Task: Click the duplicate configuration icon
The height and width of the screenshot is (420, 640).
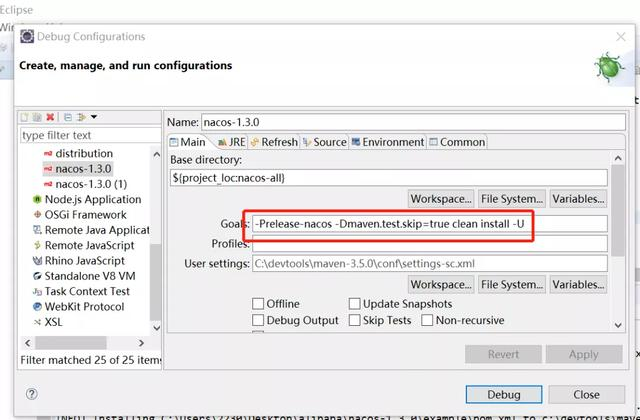Action: (39, 117)
